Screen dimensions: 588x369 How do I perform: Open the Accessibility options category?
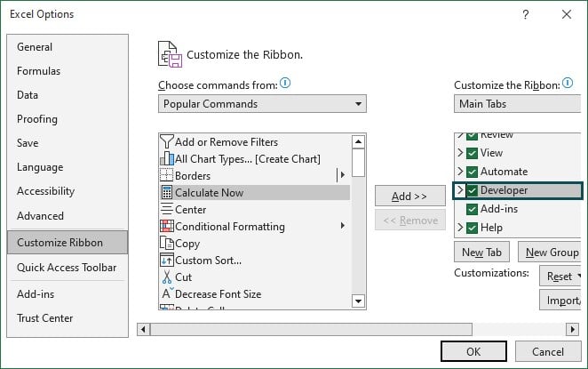[x=68, y=191]
